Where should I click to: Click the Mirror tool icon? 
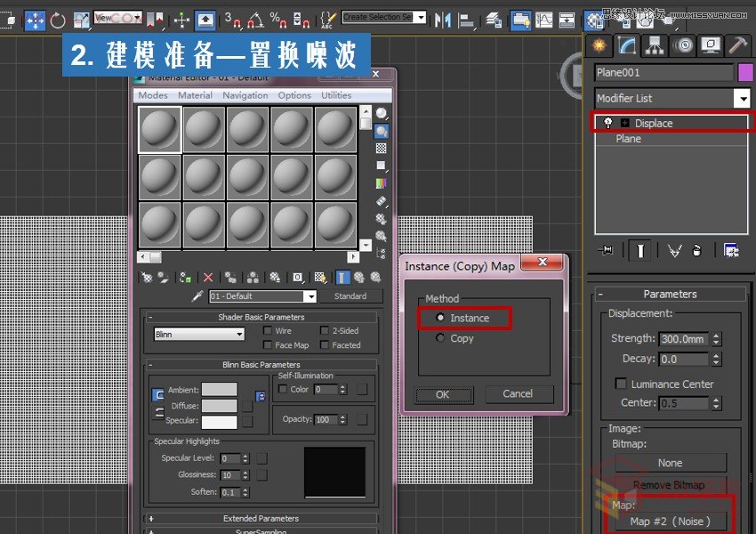443,20
